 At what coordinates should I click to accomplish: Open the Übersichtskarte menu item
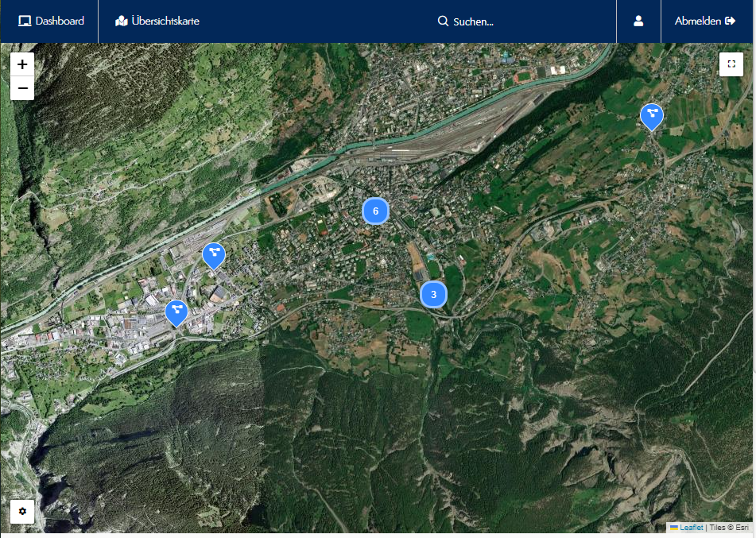pyautogui.click(x=157, y=21)
